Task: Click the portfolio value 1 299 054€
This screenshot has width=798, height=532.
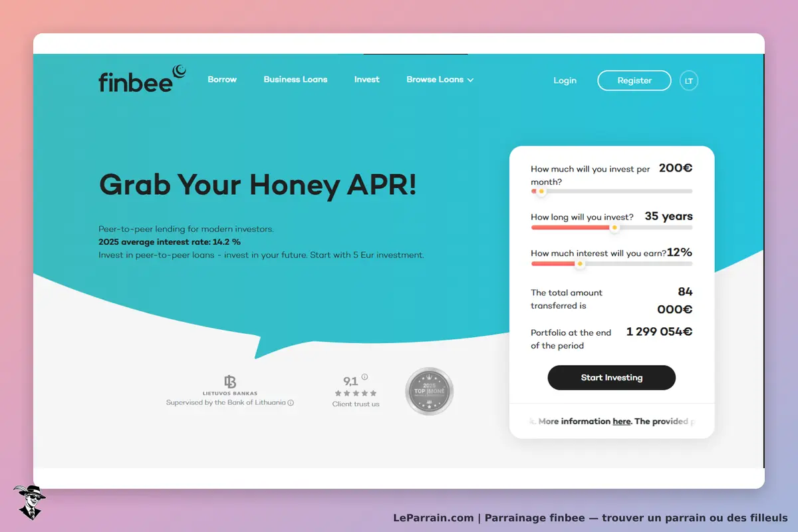Action: point(659,331)
